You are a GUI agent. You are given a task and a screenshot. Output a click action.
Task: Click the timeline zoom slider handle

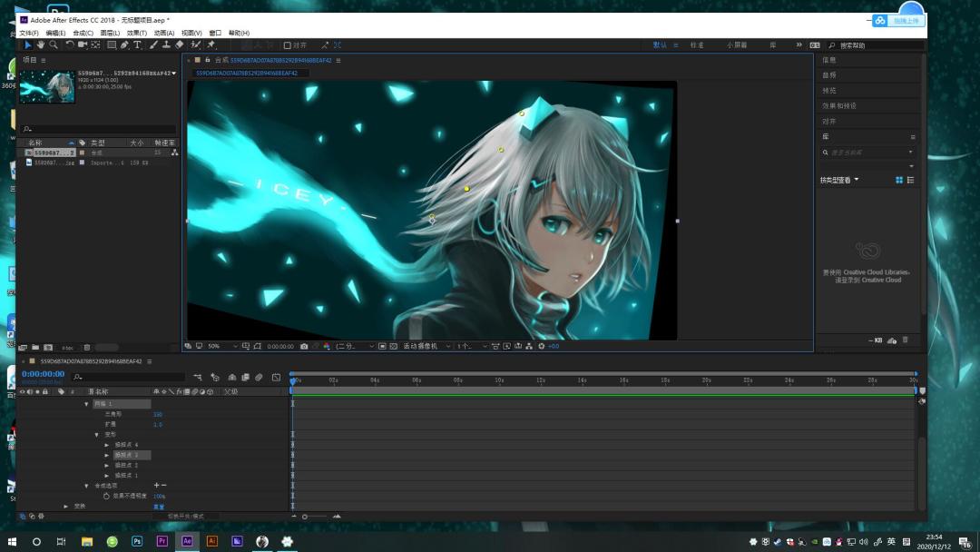pos(304,517)
